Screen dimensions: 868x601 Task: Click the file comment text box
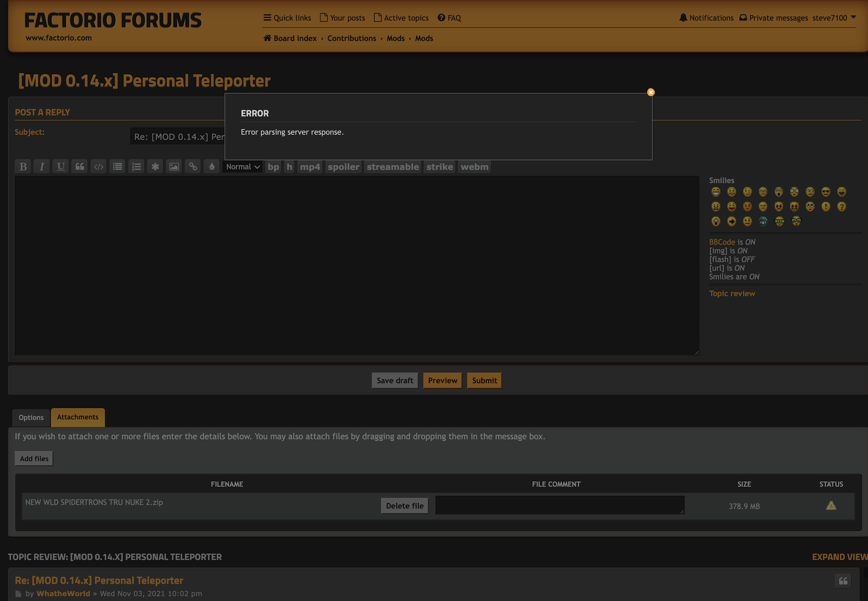click(x=560, y=506)
